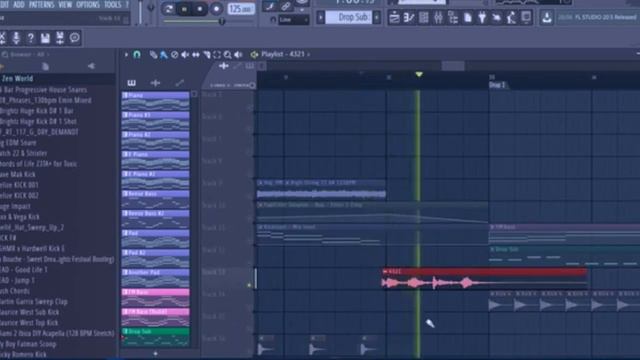Click the green playhead marker in the ruler
This screenshot has height=360, width=640.
(x=419, y=75)
